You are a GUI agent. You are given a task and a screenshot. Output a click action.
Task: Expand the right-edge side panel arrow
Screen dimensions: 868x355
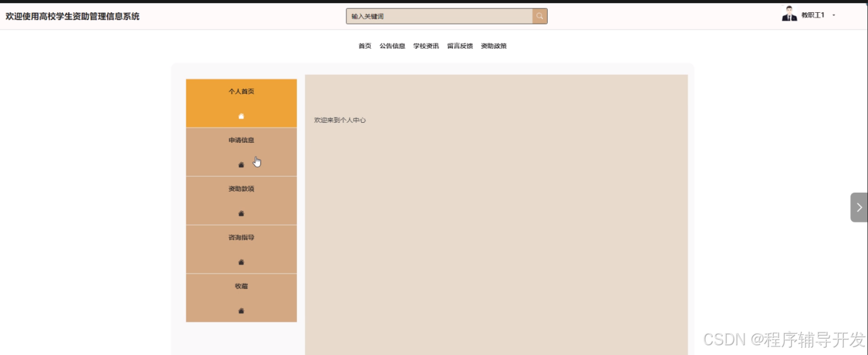[859, 207]
